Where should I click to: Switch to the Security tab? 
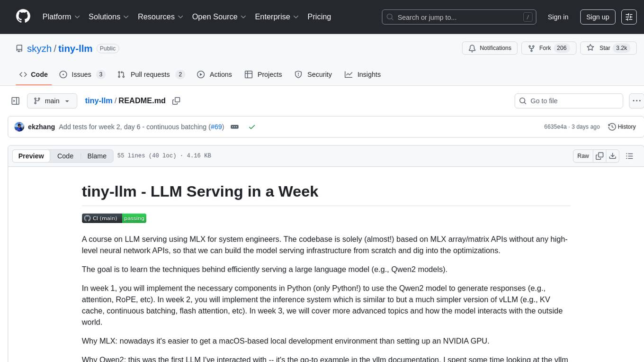pos(313,74)
